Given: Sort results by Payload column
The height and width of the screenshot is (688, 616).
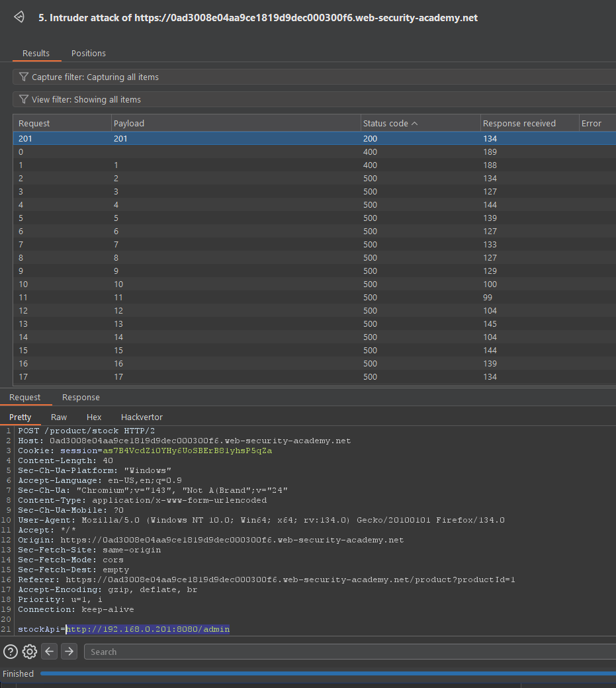Looking at the screenshot, I should (129, 124).
